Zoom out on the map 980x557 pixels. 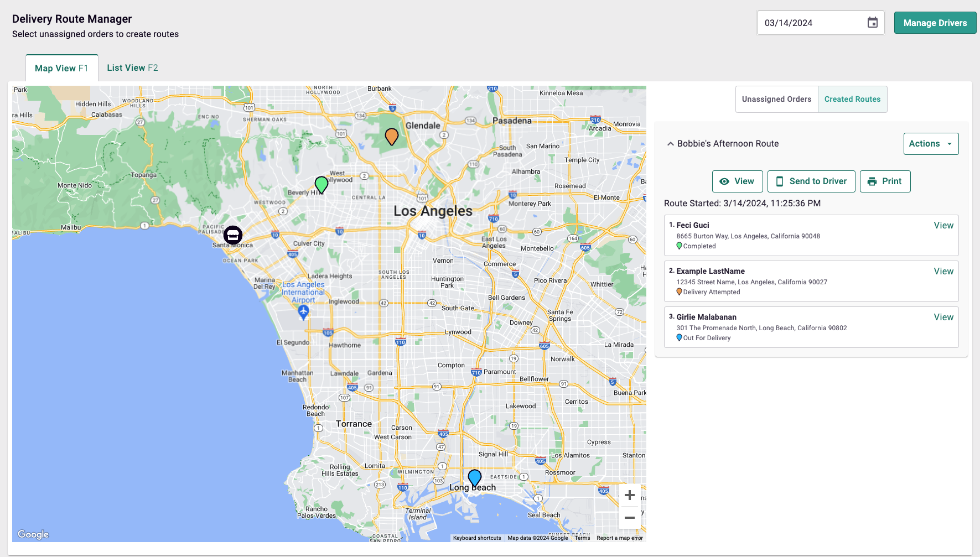pyautogui.click(x=630, y=518)
